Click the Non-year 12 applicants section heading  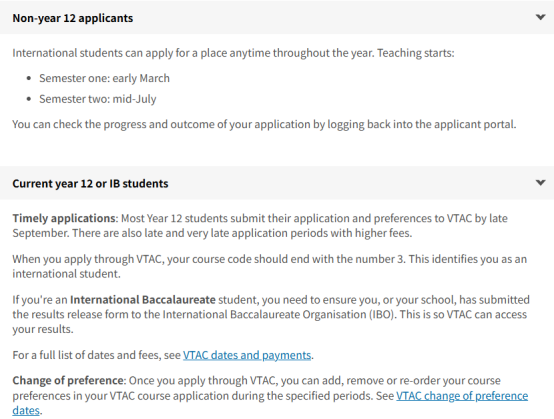[x=73, y=18]
